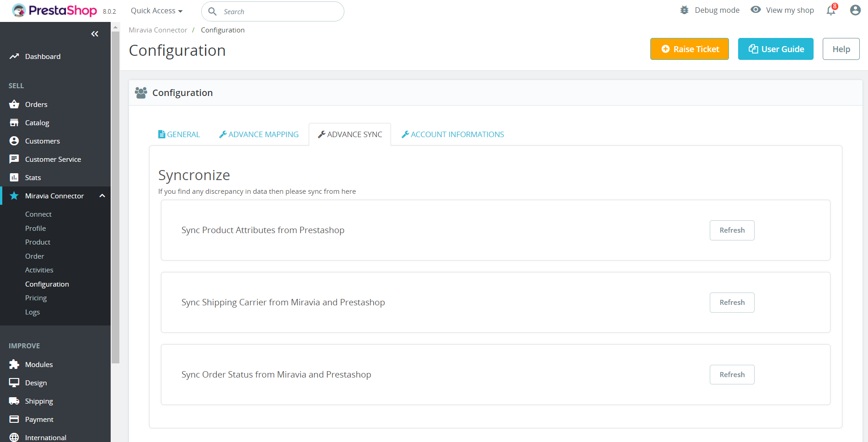The width and height of the screenshot is (868, 442).
Task: Click the International globe icon
Action: point(14,437)
